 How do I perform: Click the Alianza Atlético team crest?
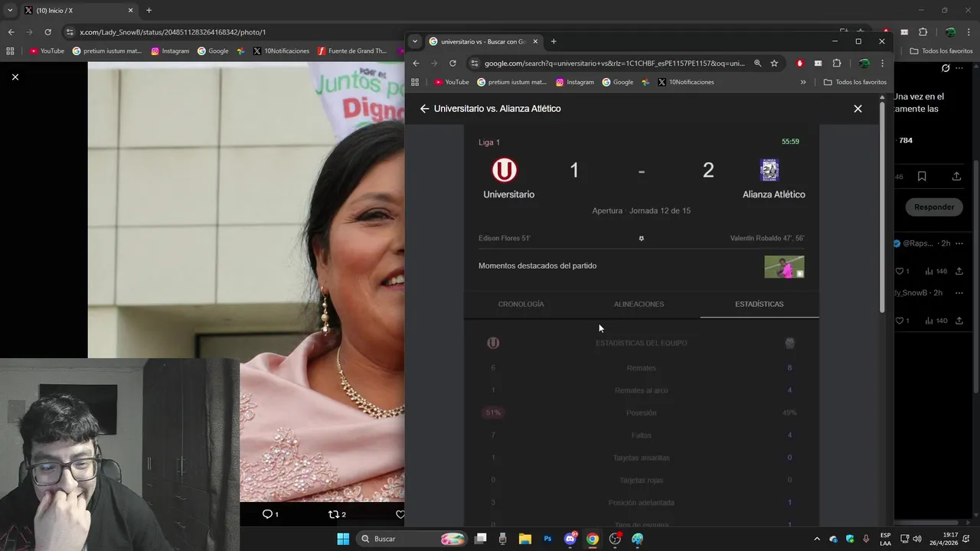[x=769, y=170]
